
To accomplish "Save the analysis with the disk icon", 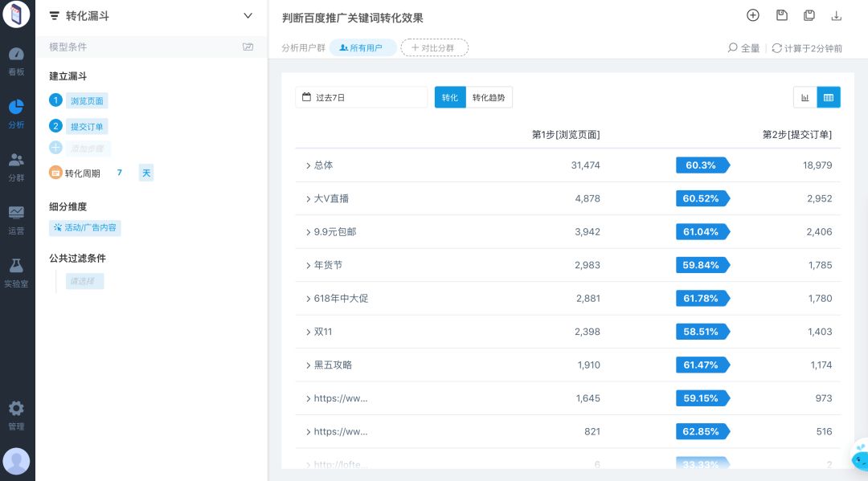I will pos(781,15).
